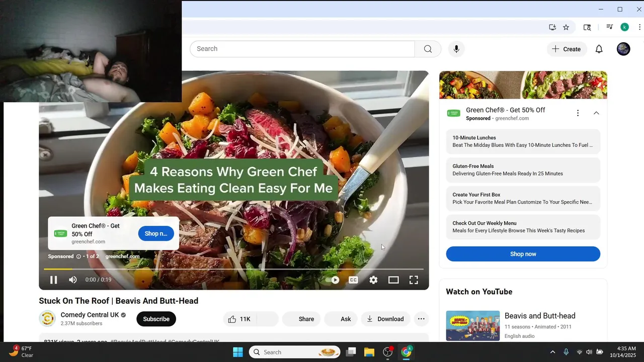The image size is (644, 362).
Task: Open the 10-Minute Lunches ad link
Action: tap(523, 141)
